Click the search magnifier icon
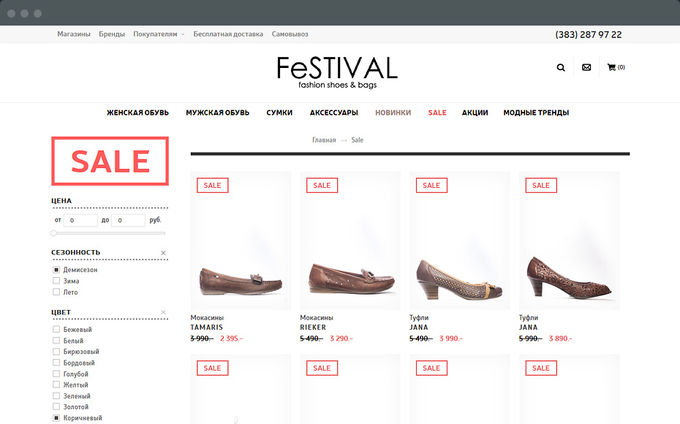The width and height of the screenshot is (680, 424). [x=561, y=68]
